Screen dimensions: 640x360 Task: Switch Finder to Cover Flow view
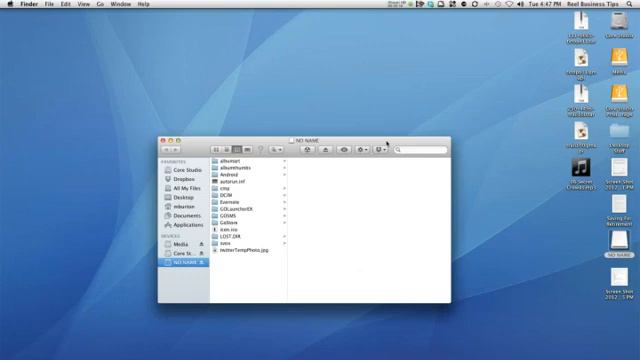247,150
